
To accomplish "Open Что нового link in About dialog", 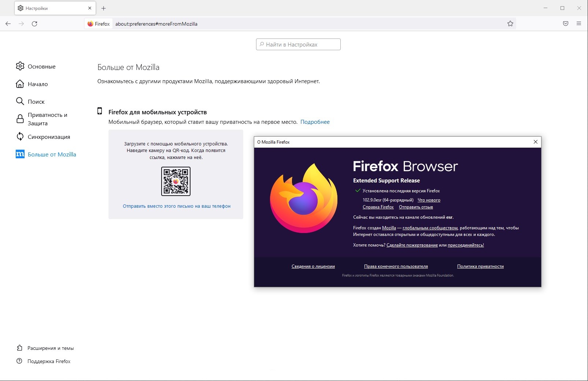I will tap(429, 200).
